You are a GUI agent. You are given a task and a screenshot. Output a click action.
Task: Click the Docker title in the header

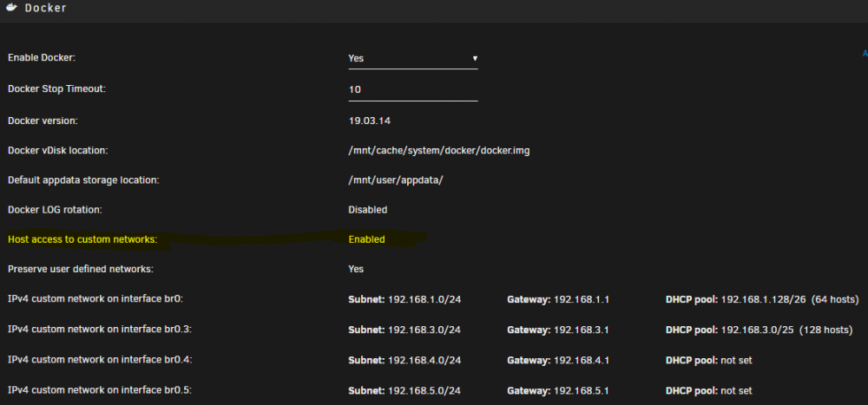[x=46, y=9]
